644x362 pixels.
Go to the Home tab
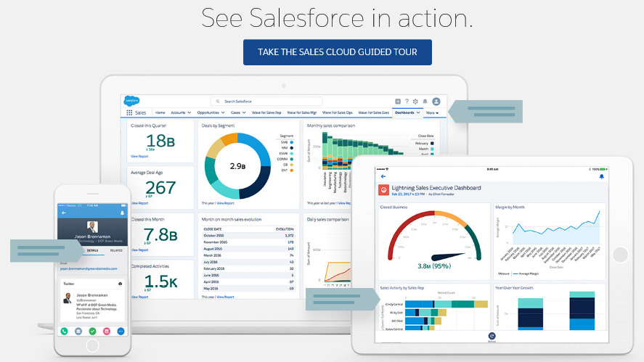pos(160,112)
